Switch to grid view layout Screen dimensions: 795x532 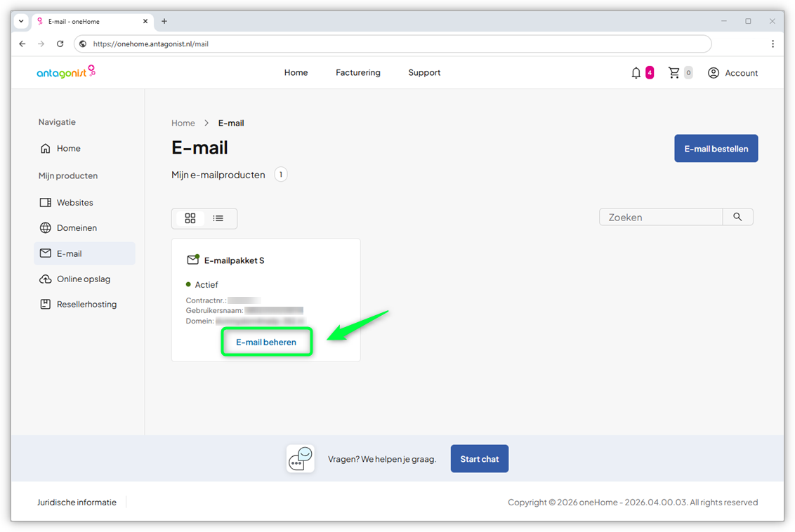[190, 218]
